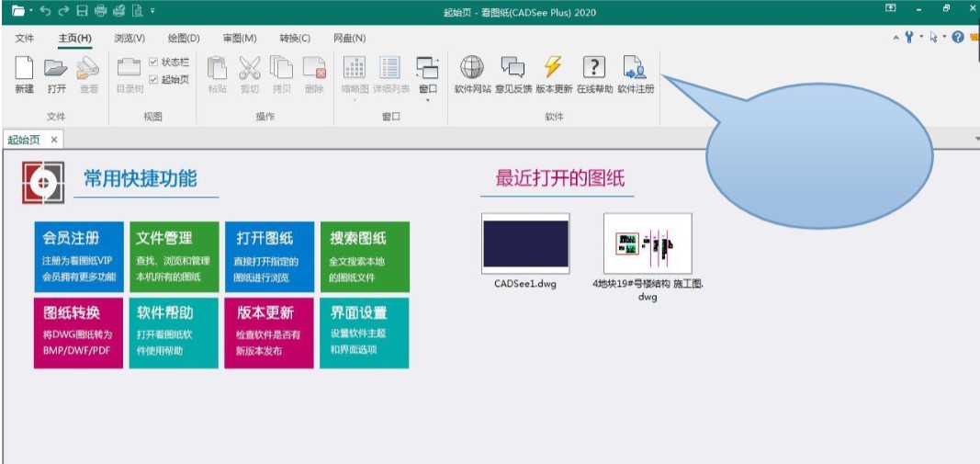Screen dimensions: 980x464
Task: Switch to the 转换(C) ribbon tab
Action: coord(295,38)
